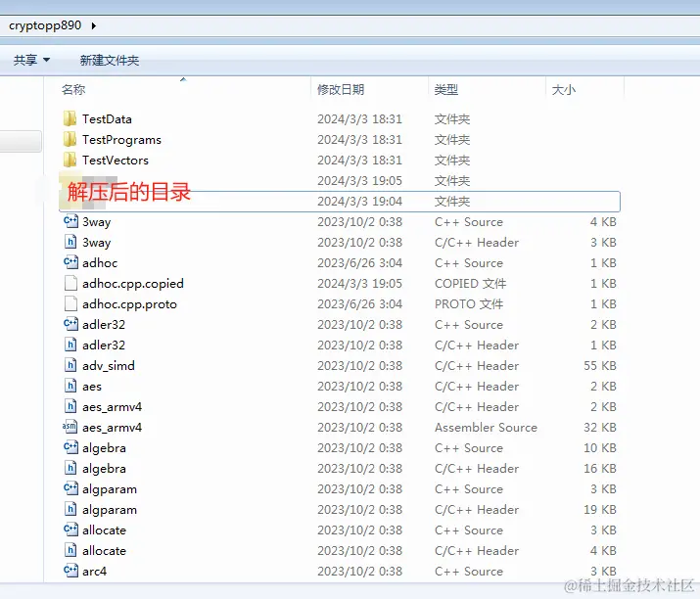Sort by the 类型 column header

coord(446,90)
